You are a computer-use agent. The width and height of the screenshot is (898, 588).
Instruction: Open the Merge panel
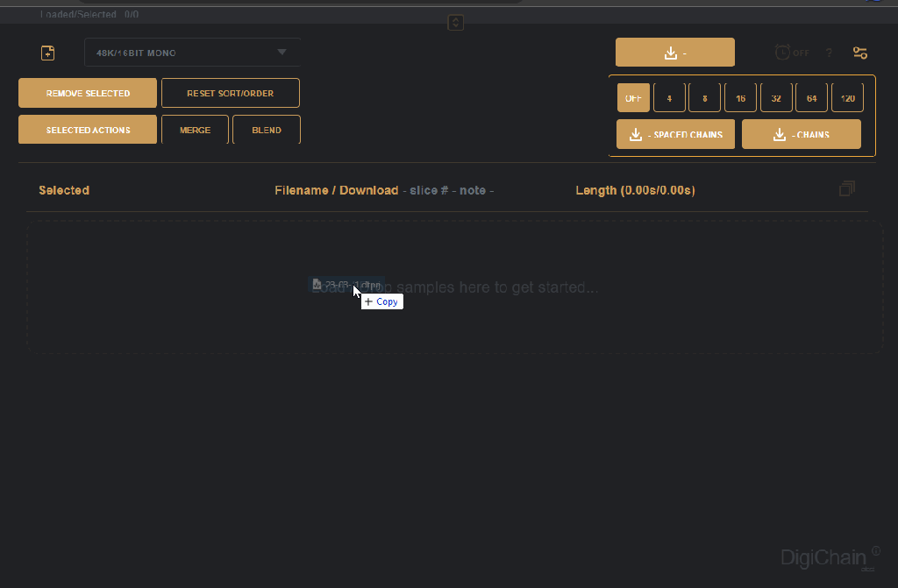[195, 130]
